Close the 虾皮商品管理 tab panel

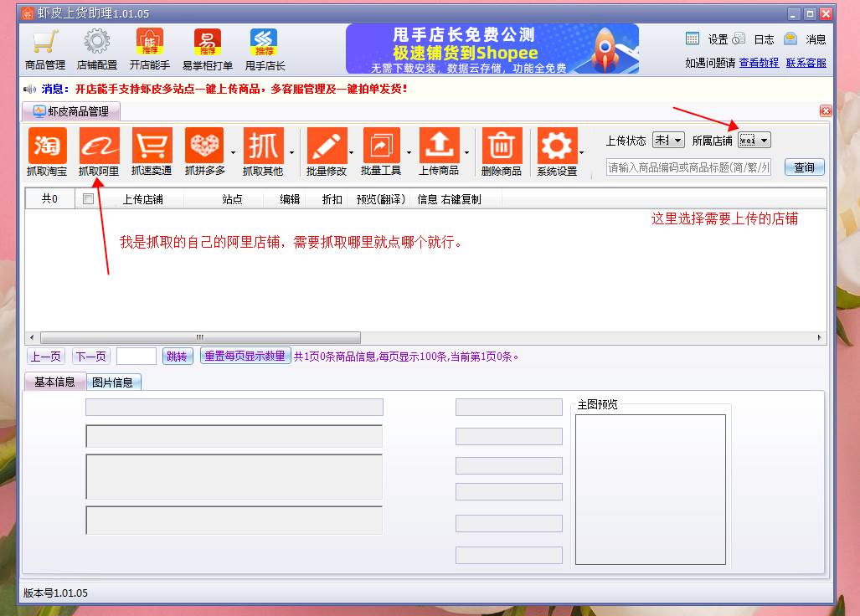(x=826, y=111)
